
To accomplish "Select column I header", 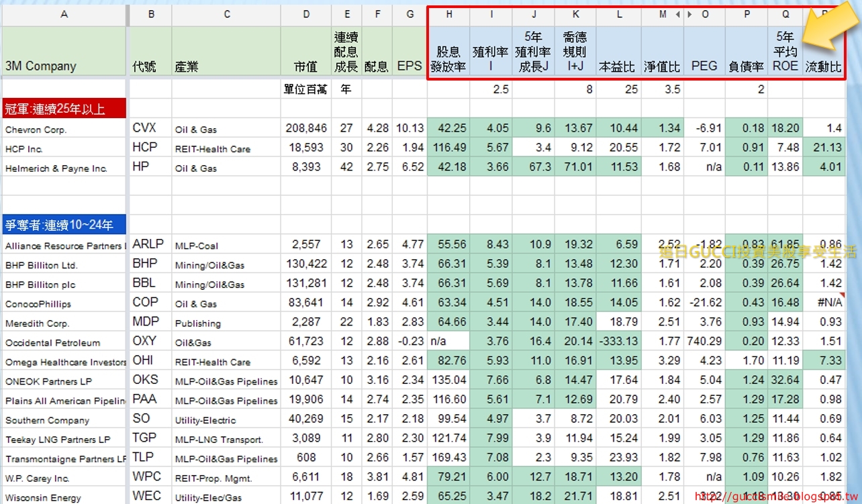I will [x=491, y=14].
